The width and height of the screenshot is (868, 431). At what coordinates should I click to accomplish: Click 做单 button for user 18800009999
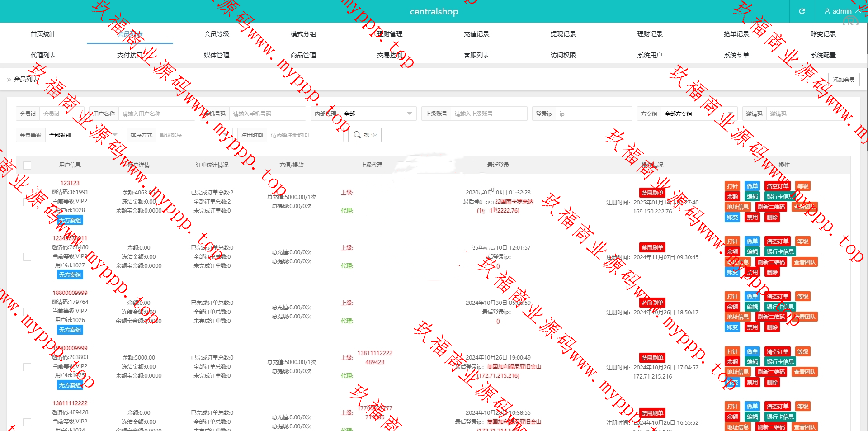[752, 296]
